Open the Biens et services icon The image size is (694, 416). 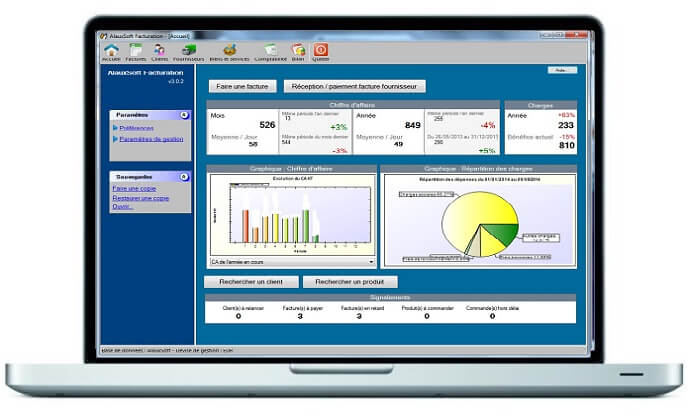point(229,52)
